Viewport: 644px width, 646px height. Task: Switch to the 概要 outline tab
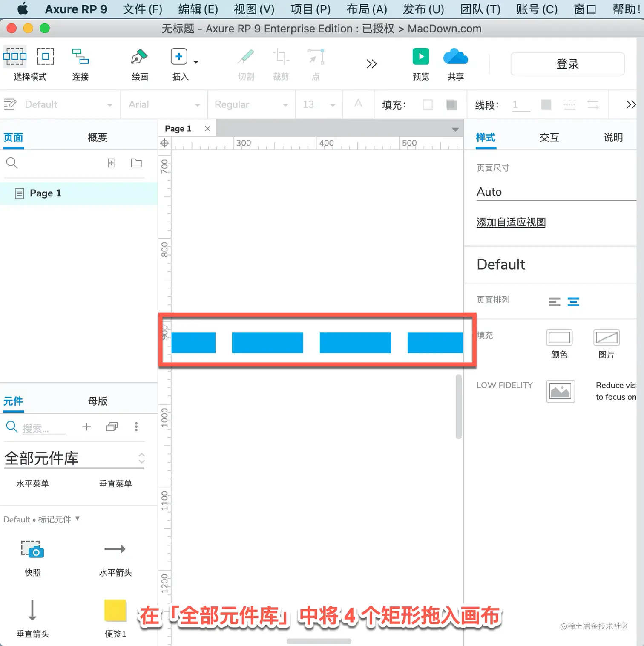coord(98,138)
